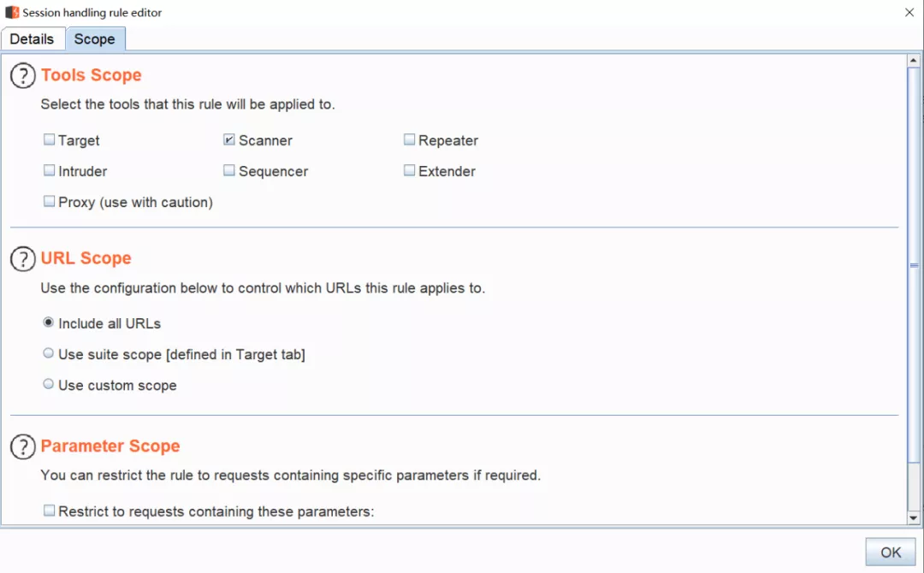Click scrollbar up arrow

pos(914,60)
